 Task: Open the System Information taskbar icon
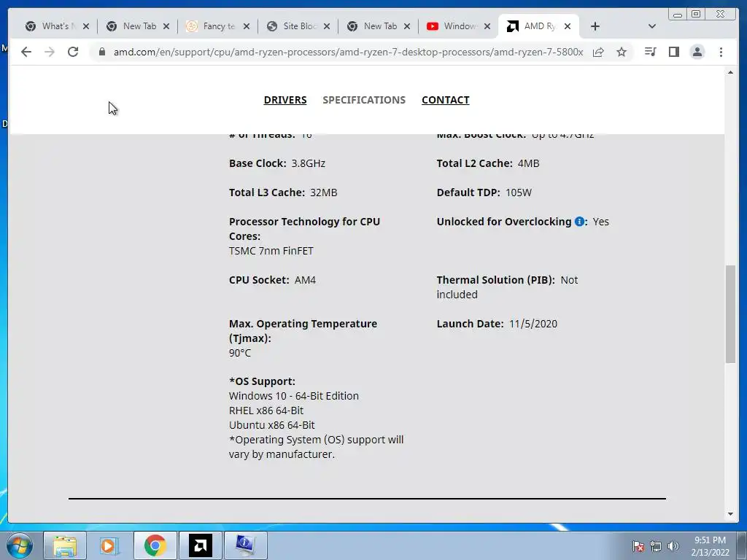pyautogui.click(x=245, y=545)
